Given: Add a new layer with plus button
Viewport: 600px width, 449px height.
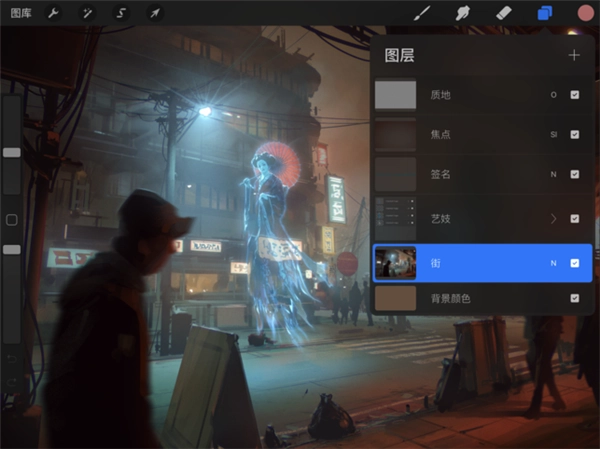Looking at the screenshot, I should 574,55.
